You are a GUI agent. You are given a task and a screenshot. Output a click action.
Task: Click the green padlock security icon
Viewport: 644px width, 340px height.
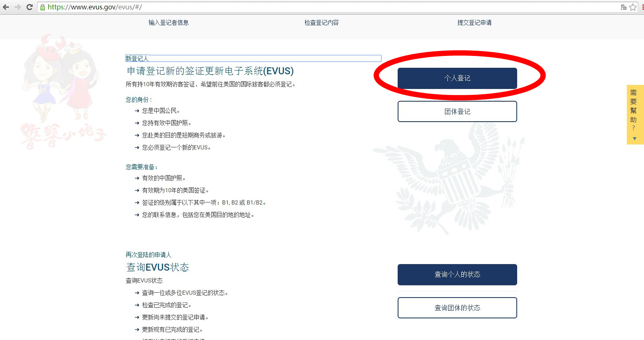click(x=42, y=7)
